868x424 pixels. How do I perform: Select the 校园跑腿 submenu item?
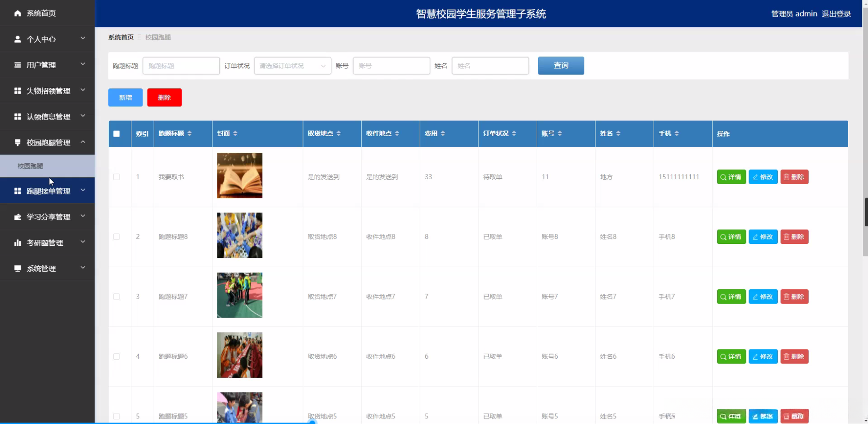pyautogui.click(x=47, y=166)
